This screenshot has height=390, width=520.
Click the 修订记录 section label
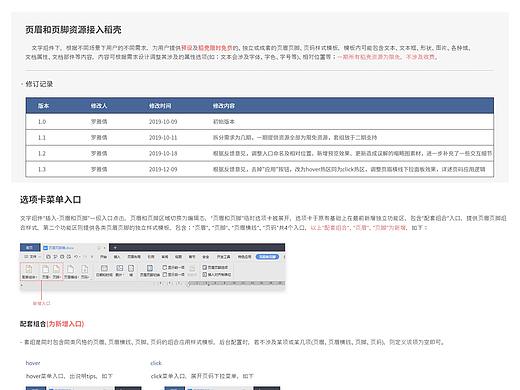tap(39, 84)
